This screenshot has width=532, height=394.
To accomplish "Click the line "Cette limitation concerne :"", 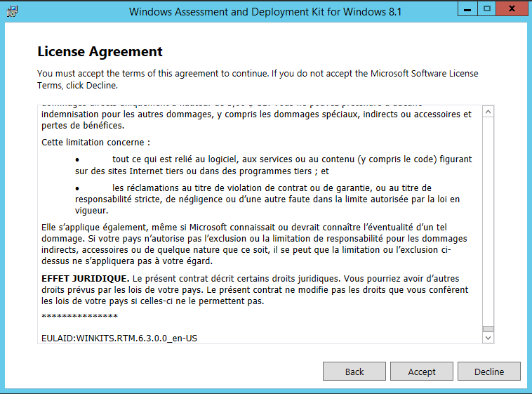I will [95, 143].
